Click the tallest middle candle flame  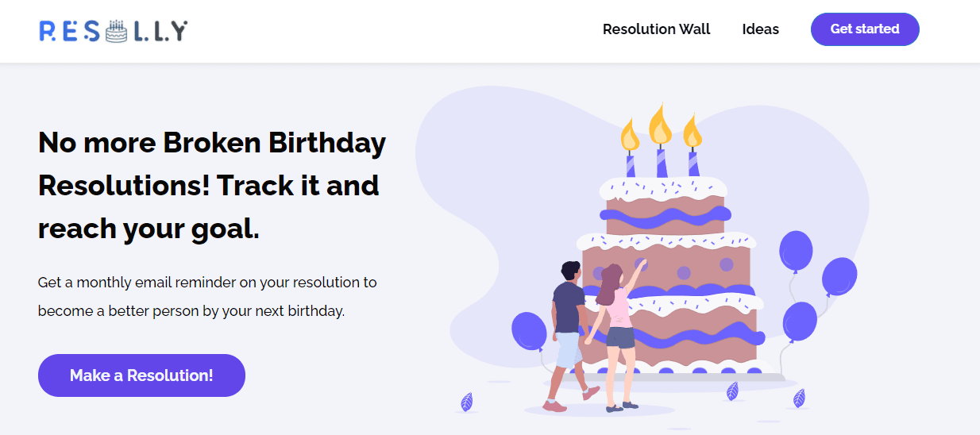pyautogui.click(x=660, y=125)
